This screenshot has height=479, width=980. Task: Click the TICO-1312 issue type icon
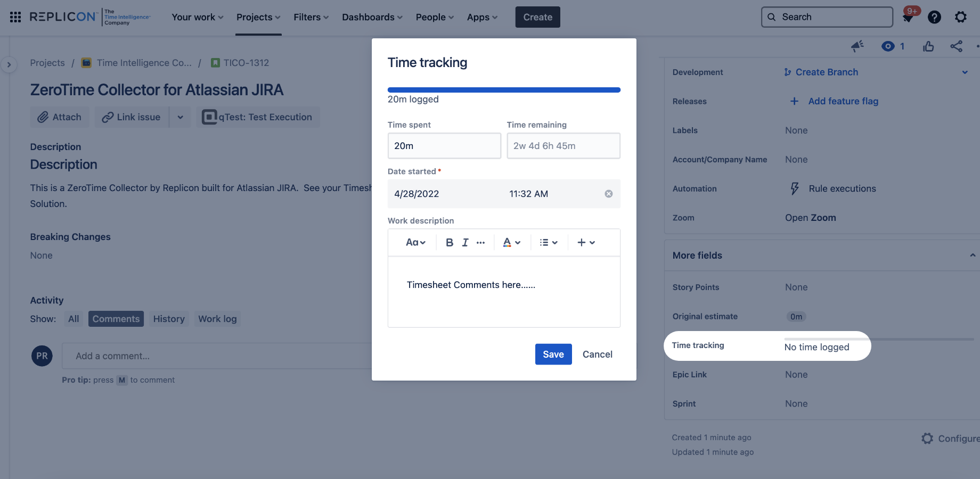click(x=215, y=63)
